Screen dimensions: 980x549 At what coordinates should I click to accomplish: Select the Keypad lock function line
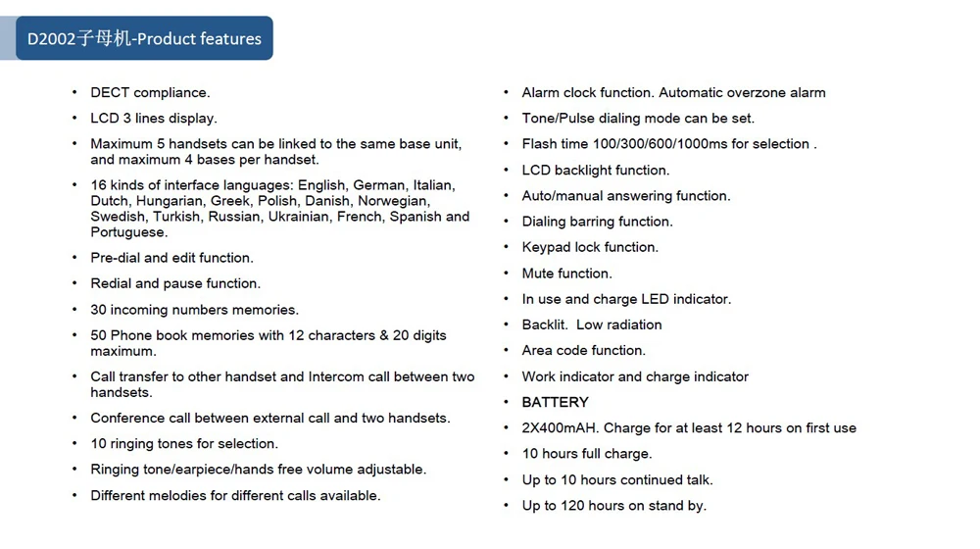(x=590, y=247)
